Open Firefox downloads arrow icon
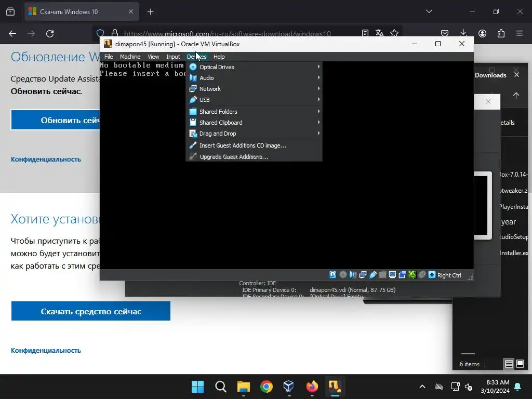532x399 pixels. [463, 33]
